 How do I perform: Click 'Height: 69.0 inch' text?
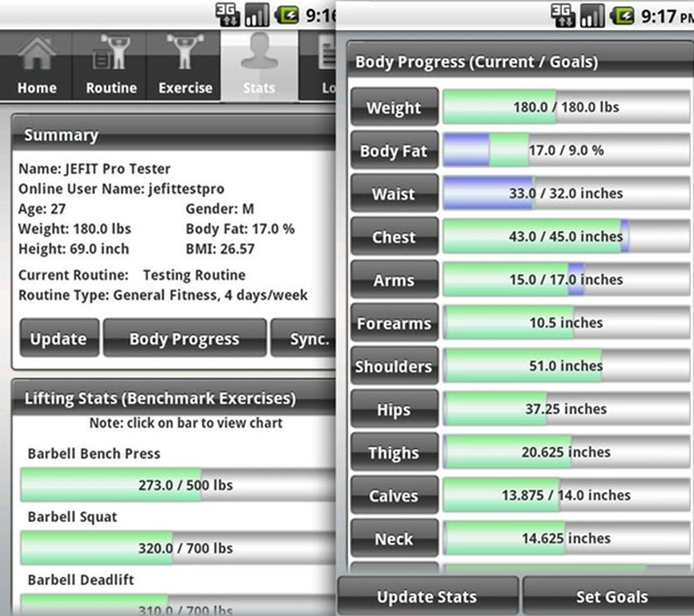click(73, 249)
